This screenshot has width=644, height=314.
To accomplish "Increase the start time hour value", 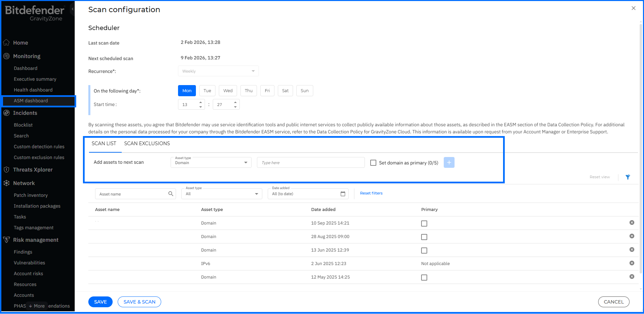I will 201,102.
